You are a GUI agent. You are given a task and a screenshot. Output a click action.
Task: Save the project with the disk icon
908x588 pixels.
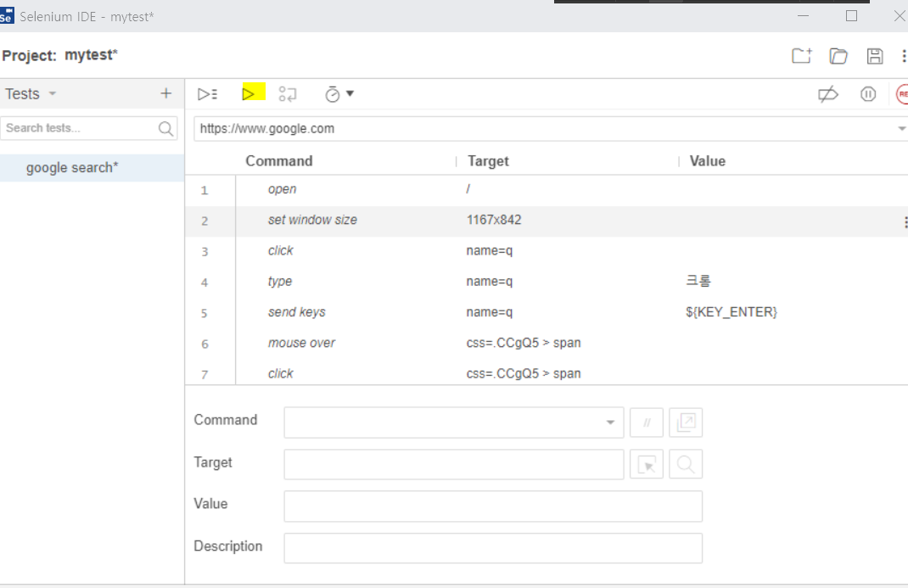874,56
